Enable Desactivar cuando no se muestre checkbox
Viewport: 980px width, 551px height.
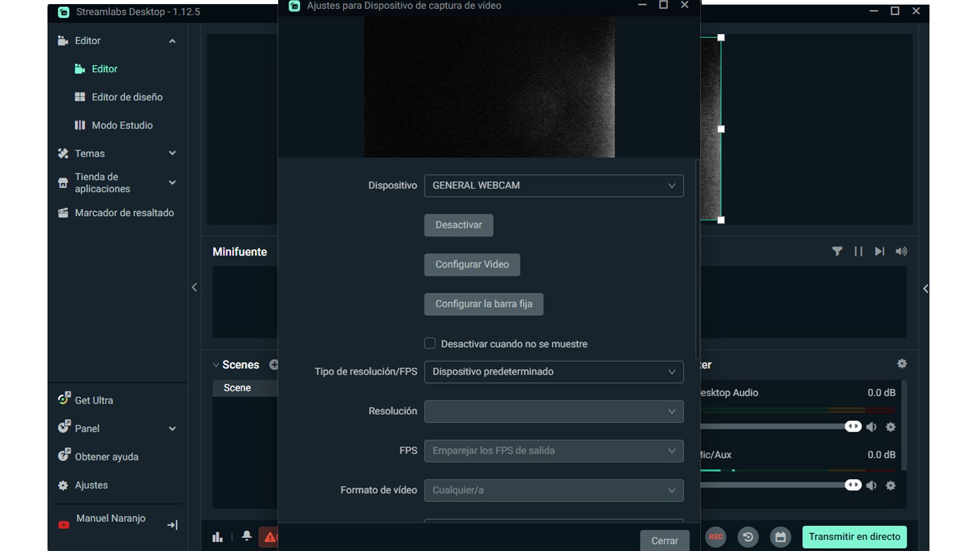[430, 343]
